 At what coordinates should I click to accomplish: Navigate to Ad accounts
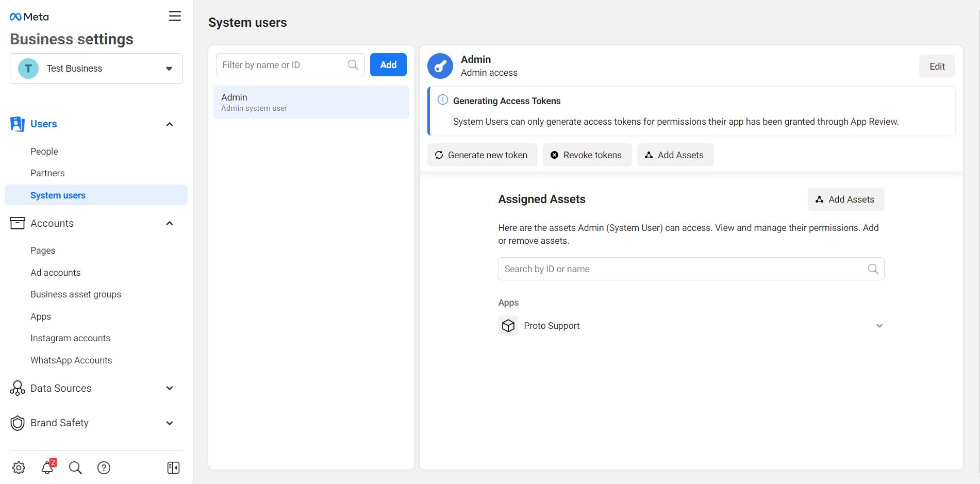(56, 273)
